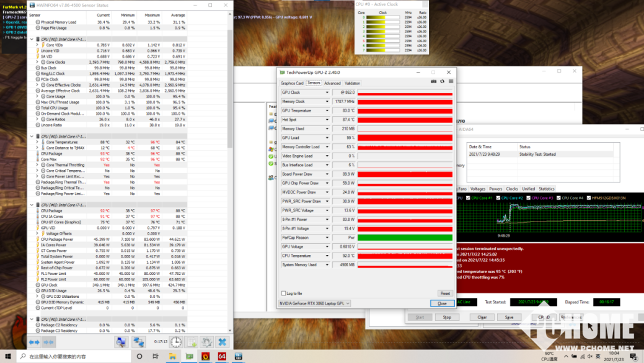Select Clocks tab in AIDA64
The width and height of the screenshot is (644, 363).
(x=512, y=189)
